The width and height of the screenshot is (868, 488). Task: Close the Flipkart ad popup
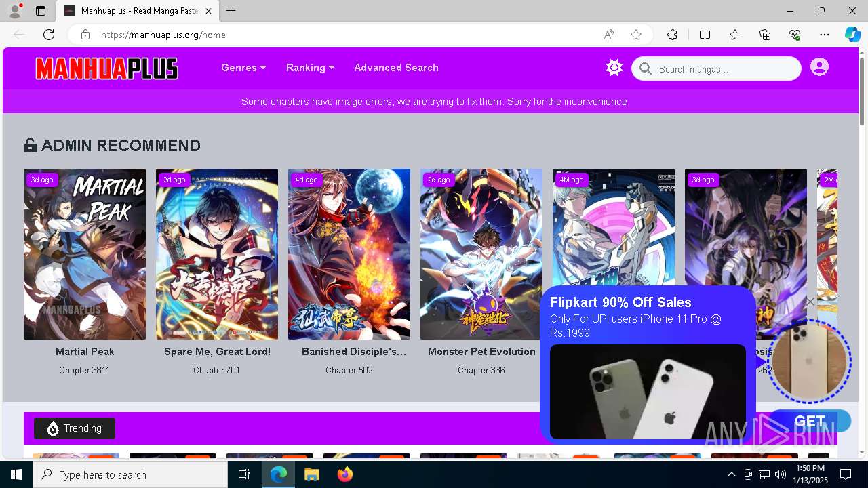point(810,302)
